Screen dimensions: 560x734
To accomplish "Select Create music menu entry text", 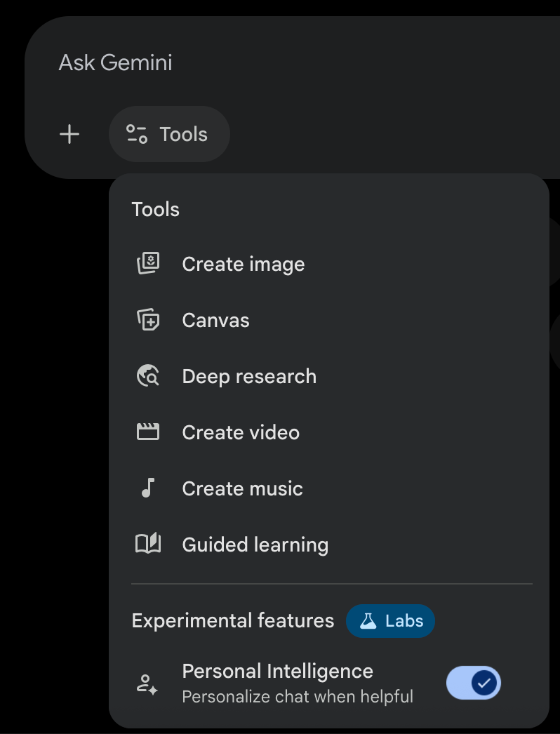I will click(x=243, y=488).
